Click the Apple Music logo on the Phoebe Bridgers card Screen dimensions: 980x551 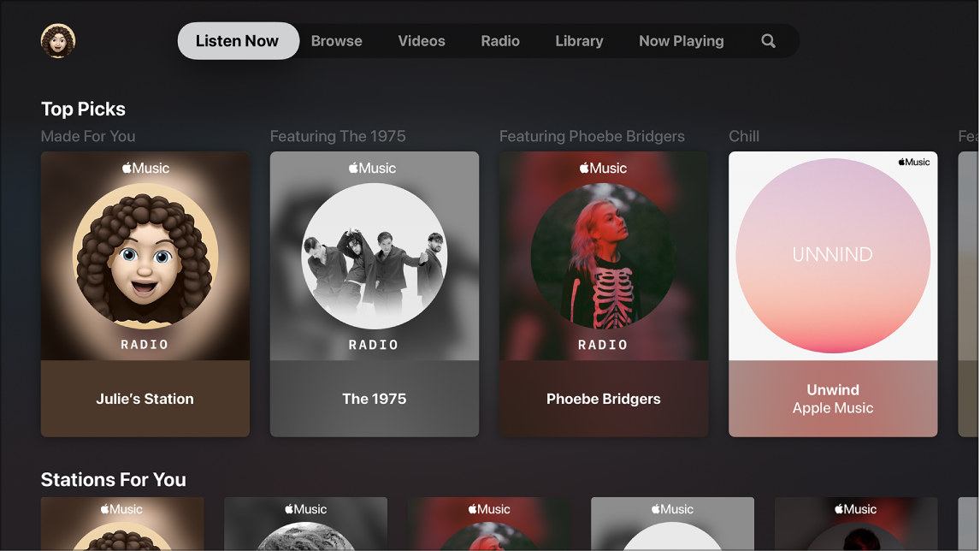(x=602, y=168)
